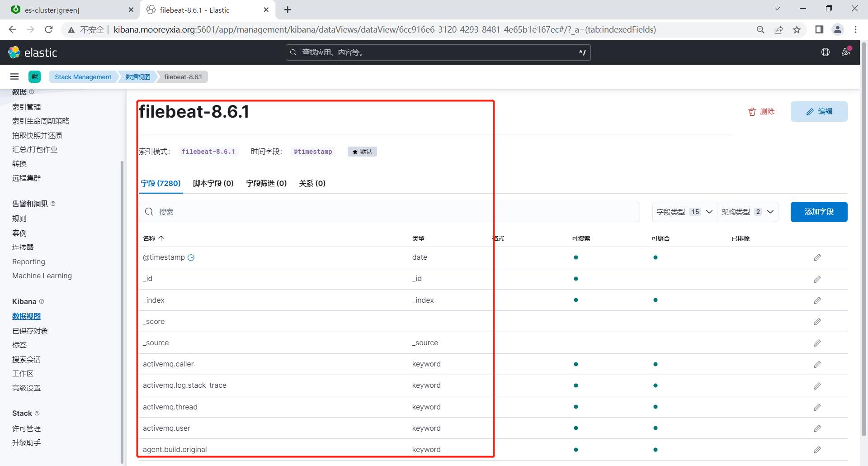Switch to the 脚本字段 (0) tab
Image resolution: width=868 pixels, height=466 pixels.
(213, 183)
